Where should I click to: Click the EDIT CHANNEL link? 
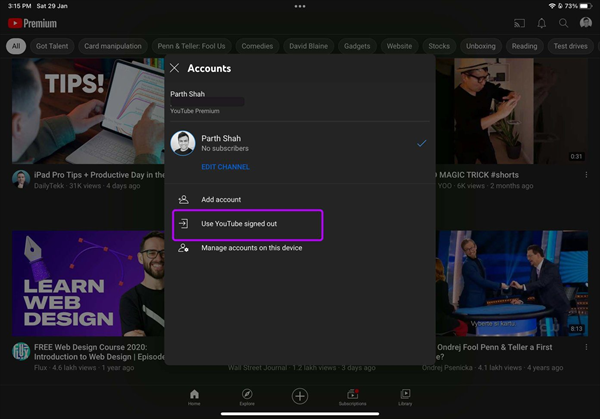(x=225, y=167)
